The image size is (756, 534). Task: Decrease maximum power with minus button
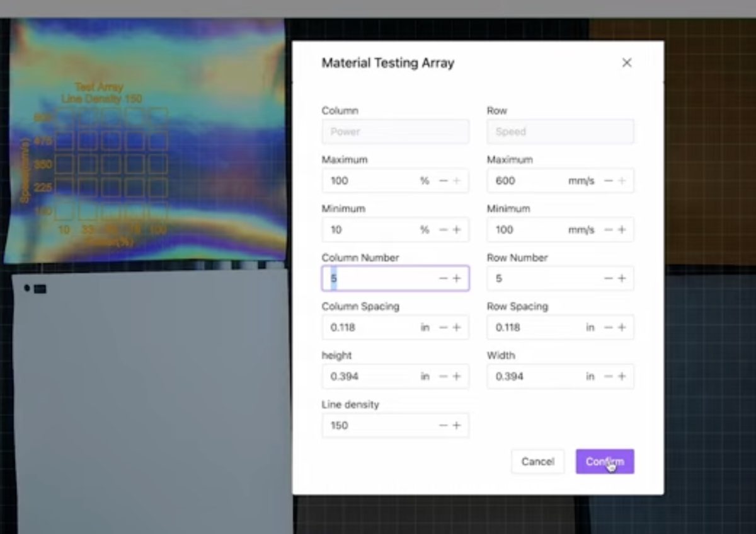pos(443,181)
